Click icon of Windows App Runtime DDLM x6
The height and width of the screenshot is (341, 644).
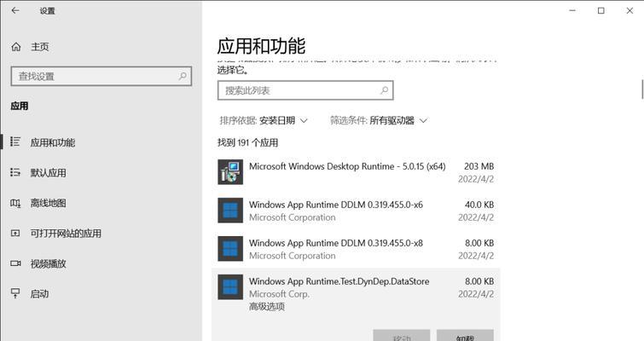point(230,211)
